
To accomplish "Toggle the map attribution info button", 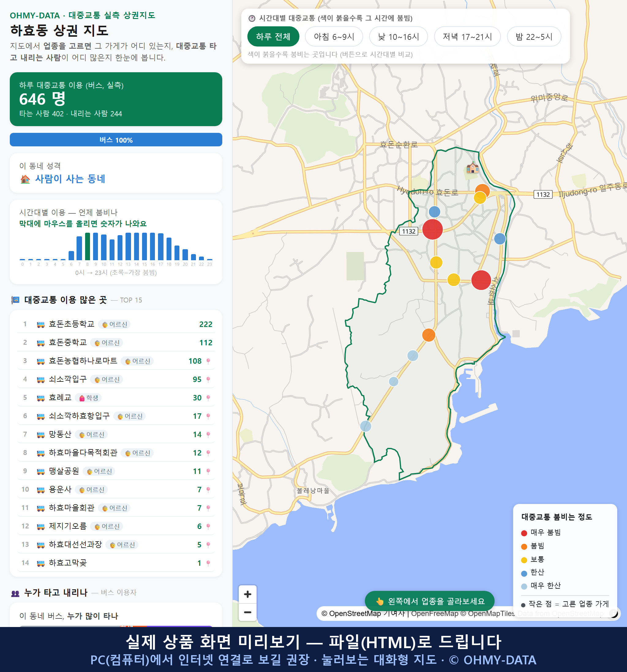I will (x=613, y=613).
